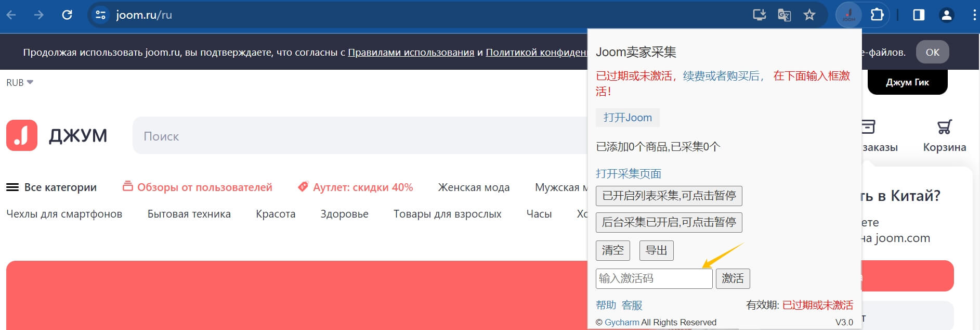Screen dimensions: 980x330
Task: Open the Обзоры от пользователей menu item
Action: [x=198, y=187]
